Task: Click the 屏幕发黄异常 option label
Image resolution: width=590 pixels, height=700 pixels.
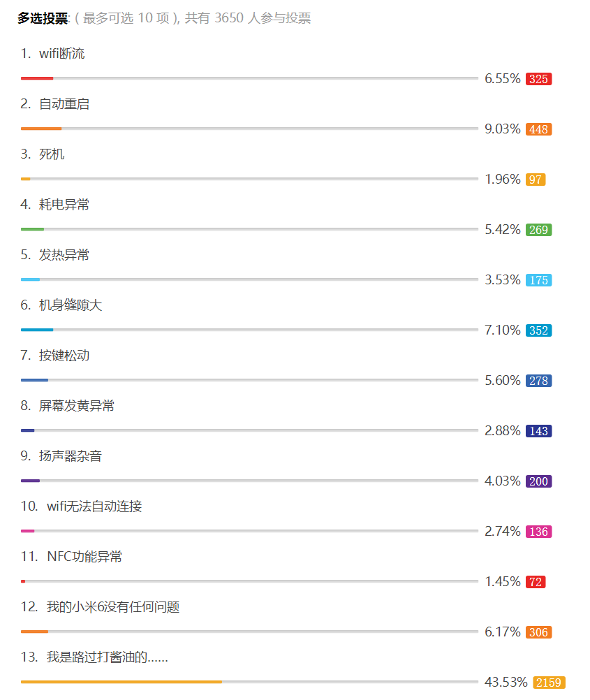Action: coord(77,406)
